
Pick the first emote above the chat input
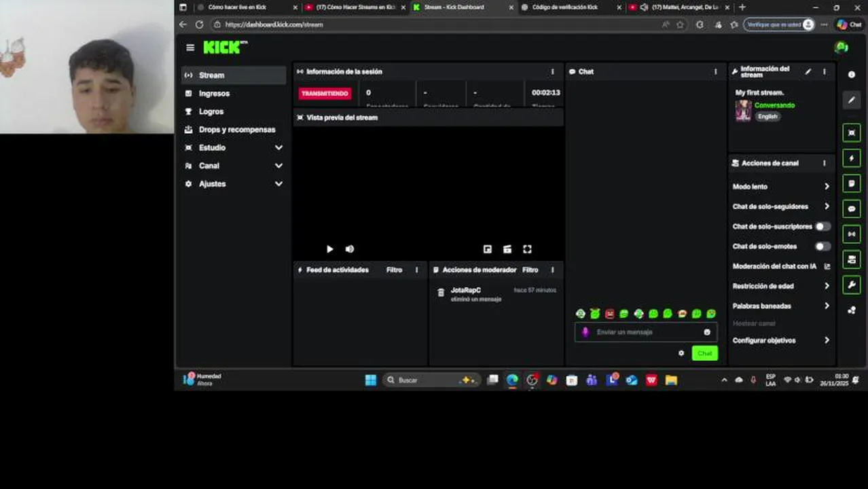(580, 314)
